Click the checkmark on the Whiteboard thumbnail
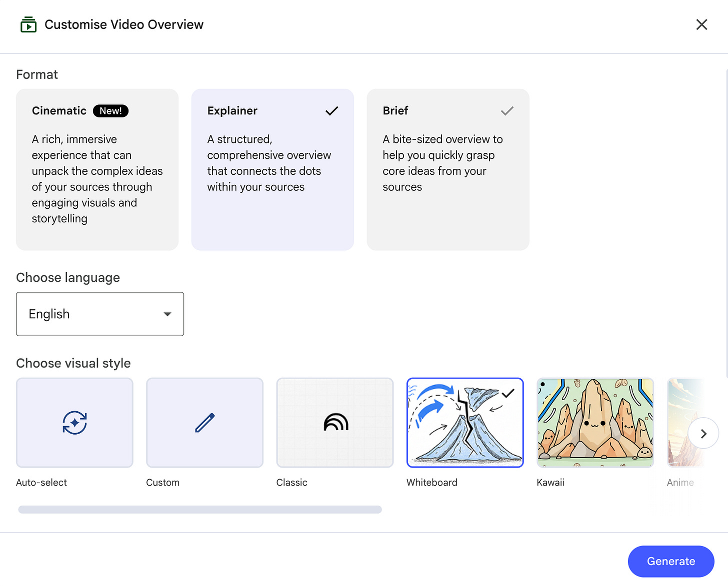 508,393
